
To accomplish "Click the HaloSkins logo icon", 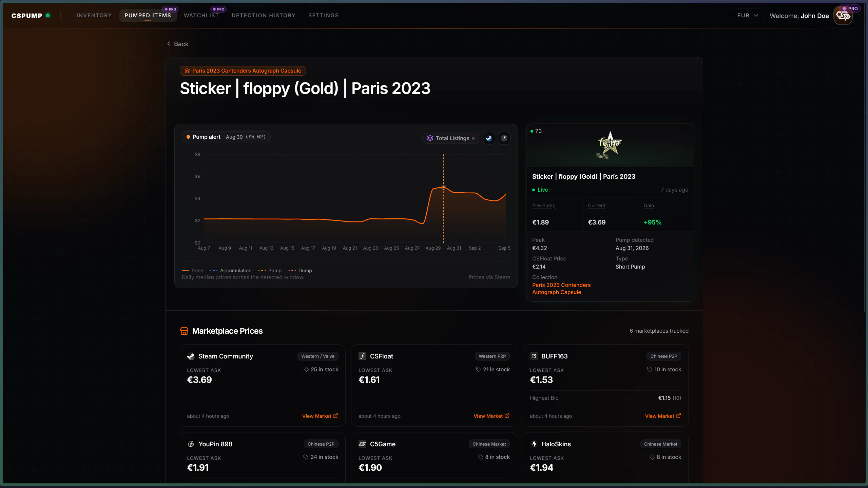I will click(534, 444).
